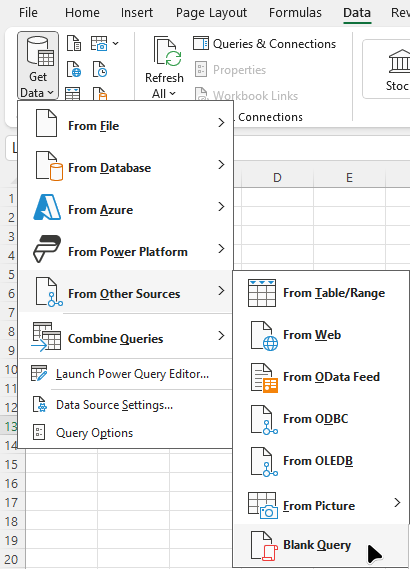This screenshot has width=410, height=569.
Task: Click the From Text/CSV ribbon icon
Action: point(74,43)
